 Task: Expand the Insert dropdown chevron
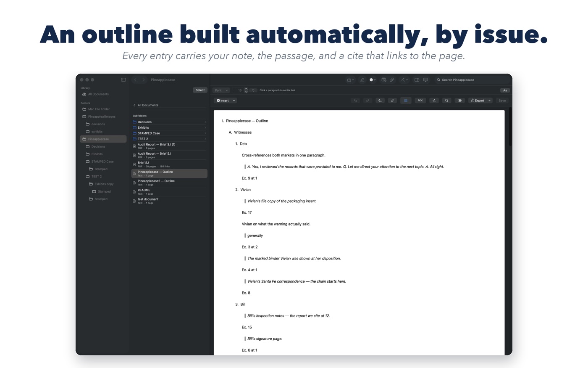[x=234, y=101]
